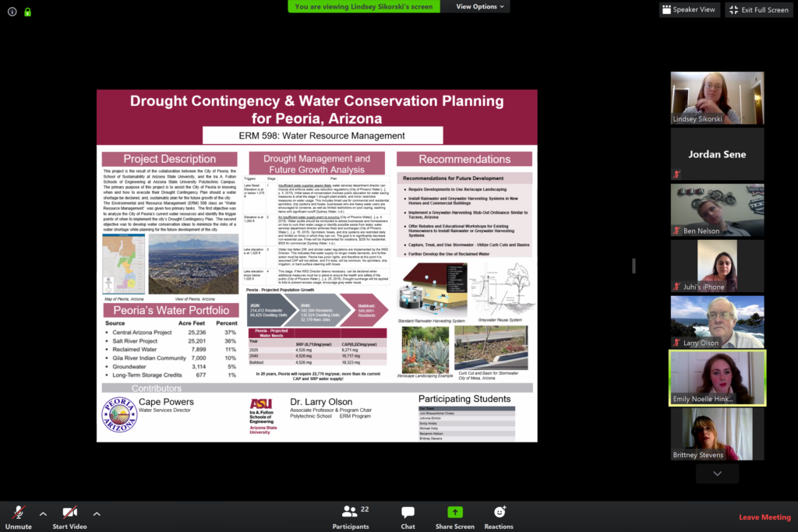
Task: Click the 'Dr. Larry Olson' contributor name
Action: pyautogui.click(x=321, y=402)
